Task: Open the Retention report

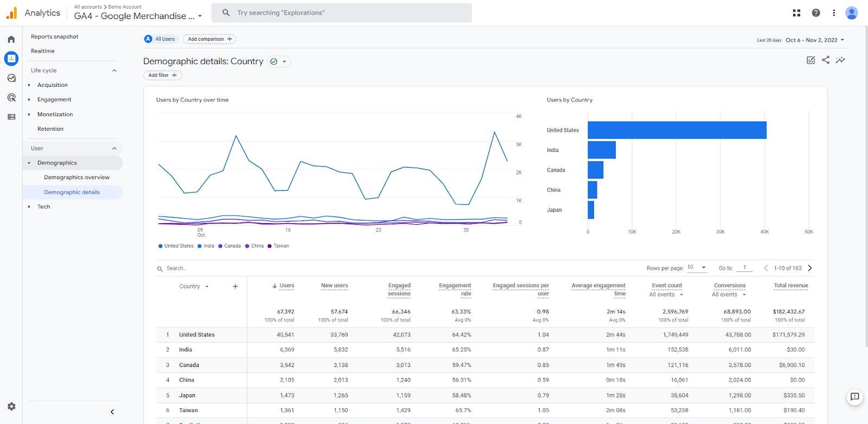Action: click(50, 129)
